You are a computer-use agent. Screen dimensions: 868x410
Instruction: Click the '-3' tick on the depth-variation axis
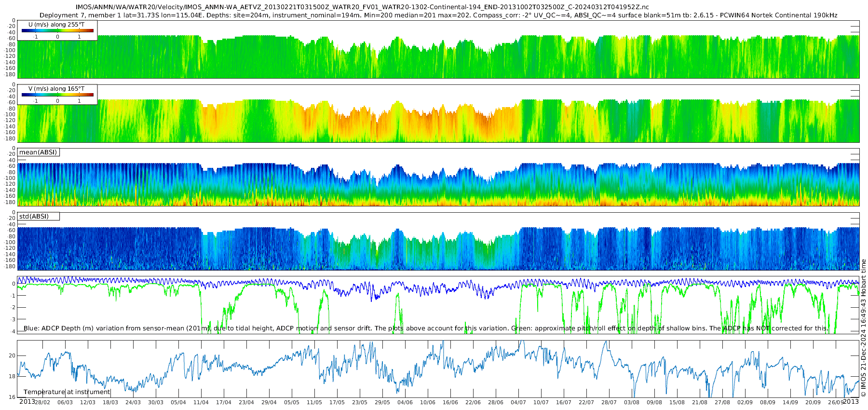click(x=13, y=319)
